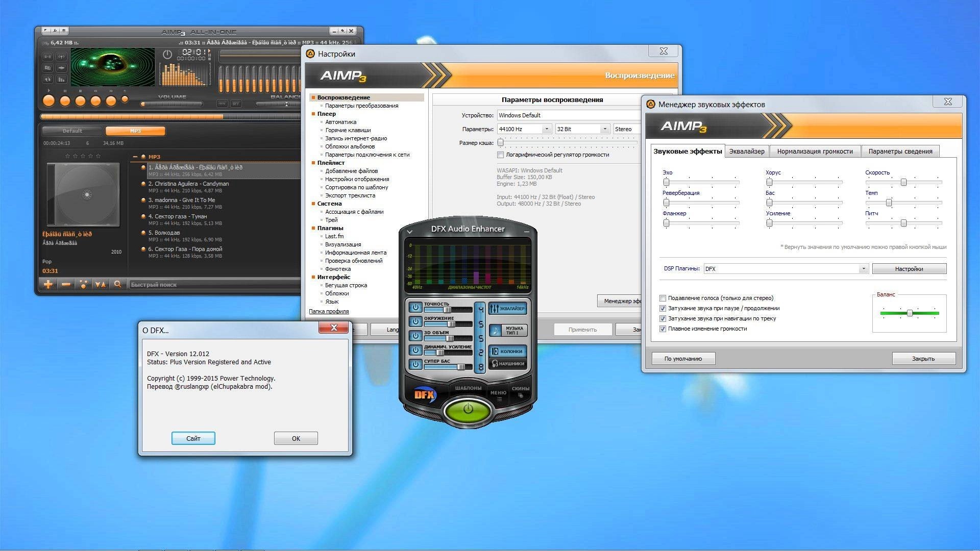Image resolution: width=980 pixels, height=551 pixels.
Task: Uncheck Плавное изменение громкости
Action: pyautogui.click(x=663, y=329)
